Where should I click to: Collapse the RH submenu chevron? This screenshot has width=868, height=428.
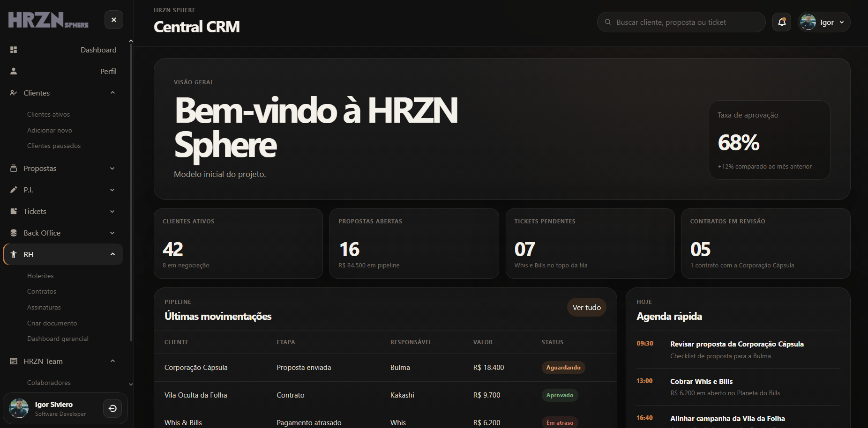pos(112,254)
